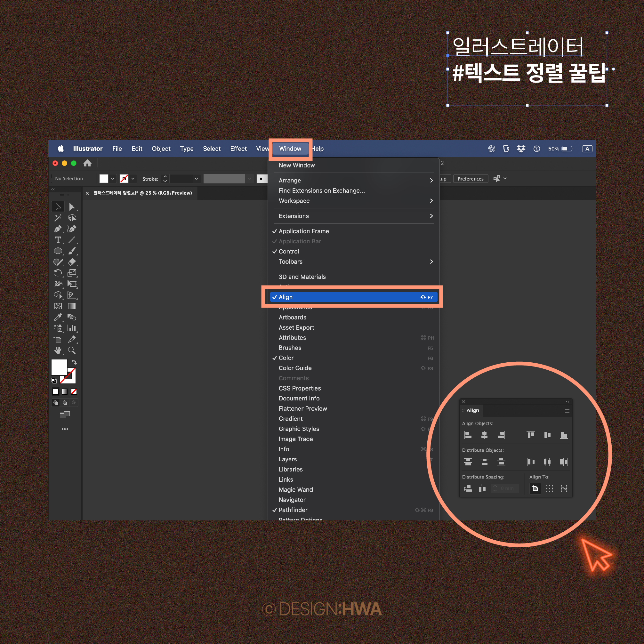
Task: Open the fill color dropdown arrow
Action: pyautogui.click(x=113, y=179)
